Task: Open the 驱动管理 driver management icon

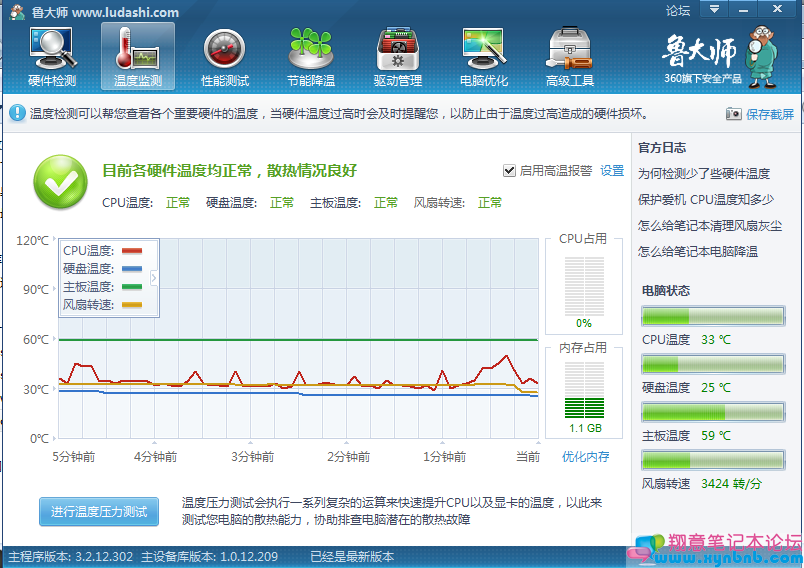Action: pyautogui.click(x=397, y=56)
